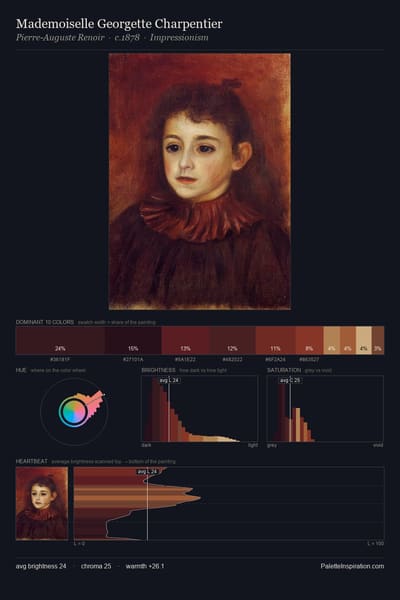Click the warmth +26.1 stat

(145, 566)
